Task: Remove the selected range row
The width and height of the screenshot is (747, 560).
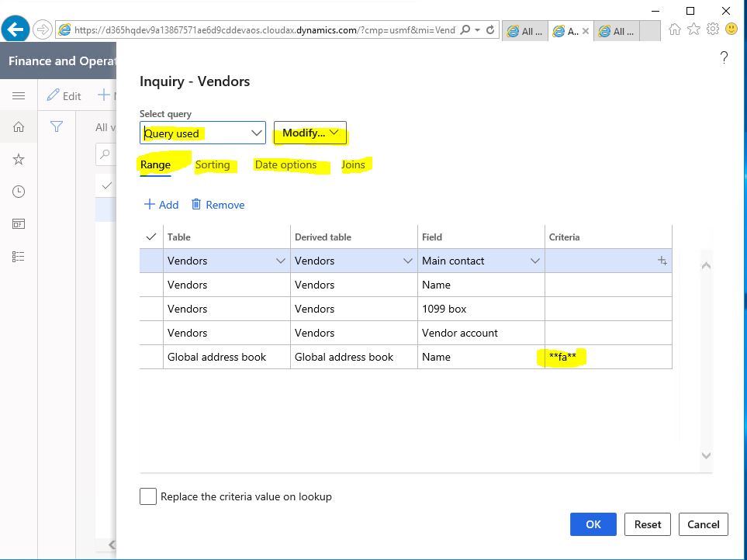Action: coord(218,205)
